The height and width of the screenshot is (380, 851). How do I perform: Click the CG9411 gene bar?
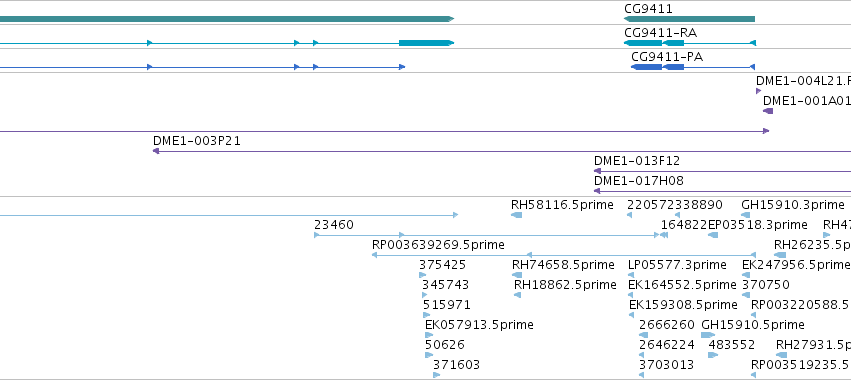(x=689, y=19)
